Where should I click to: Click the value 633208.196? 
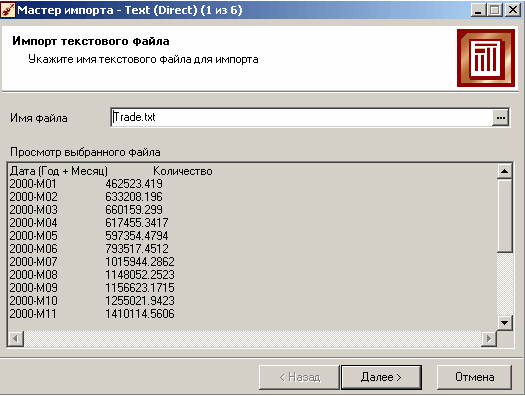(x=134, y=197)
